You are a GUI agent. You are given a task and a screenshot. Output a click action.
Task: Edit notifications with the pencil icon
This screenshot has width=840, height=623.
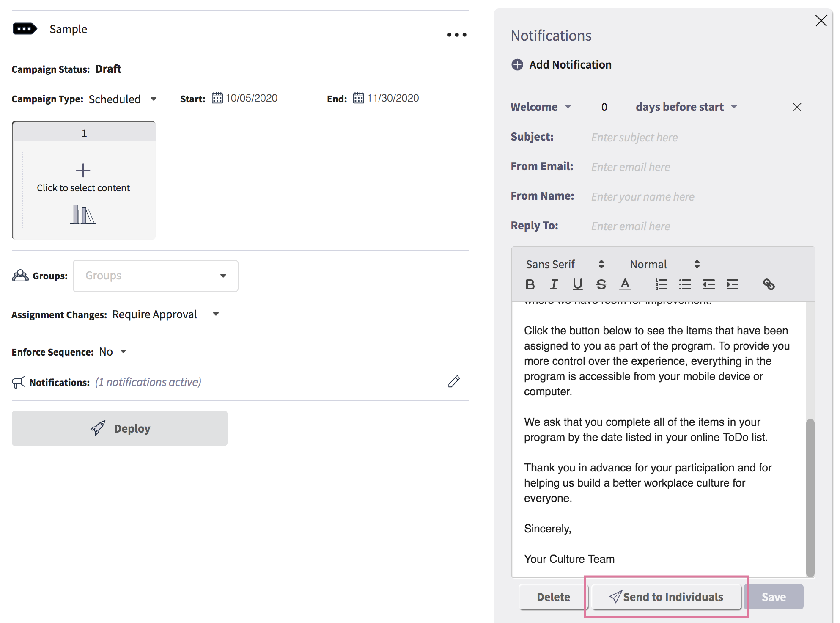[x=454, y=382]
